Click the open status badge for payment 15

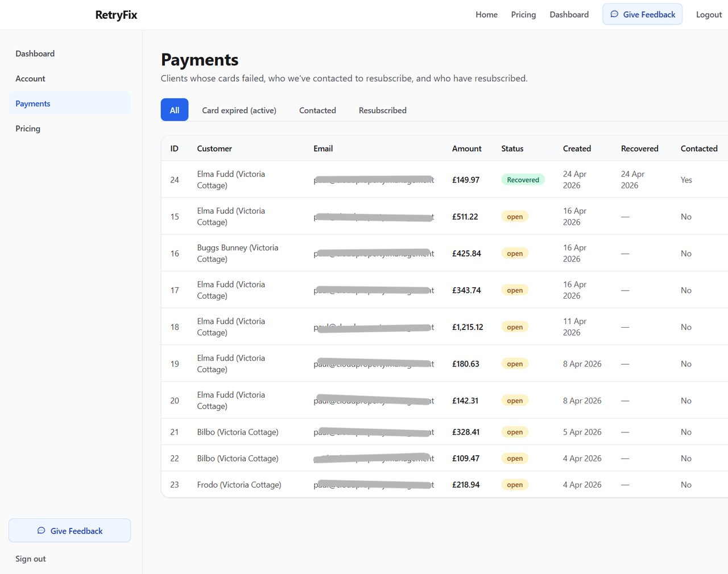coord(515,217)
